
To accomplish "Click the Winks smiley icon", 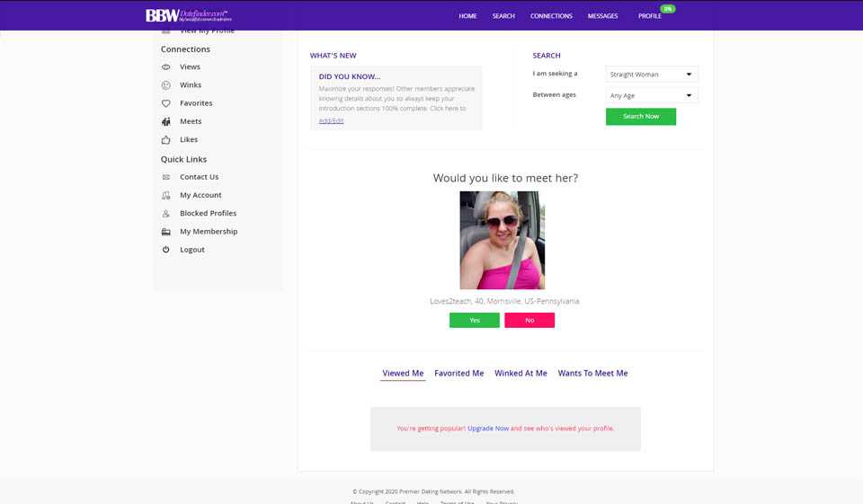I will click(x=165, y=85).
